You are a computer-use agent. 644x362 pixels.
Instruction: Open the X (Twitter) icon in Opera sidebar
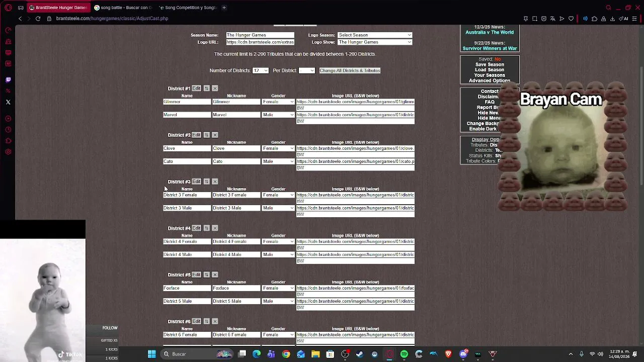[8, 102]
